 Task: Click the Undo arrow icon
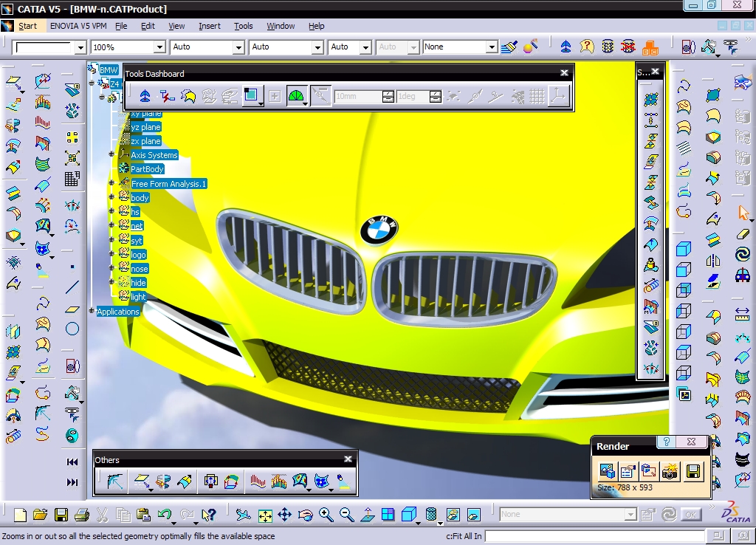click(165, 515)
